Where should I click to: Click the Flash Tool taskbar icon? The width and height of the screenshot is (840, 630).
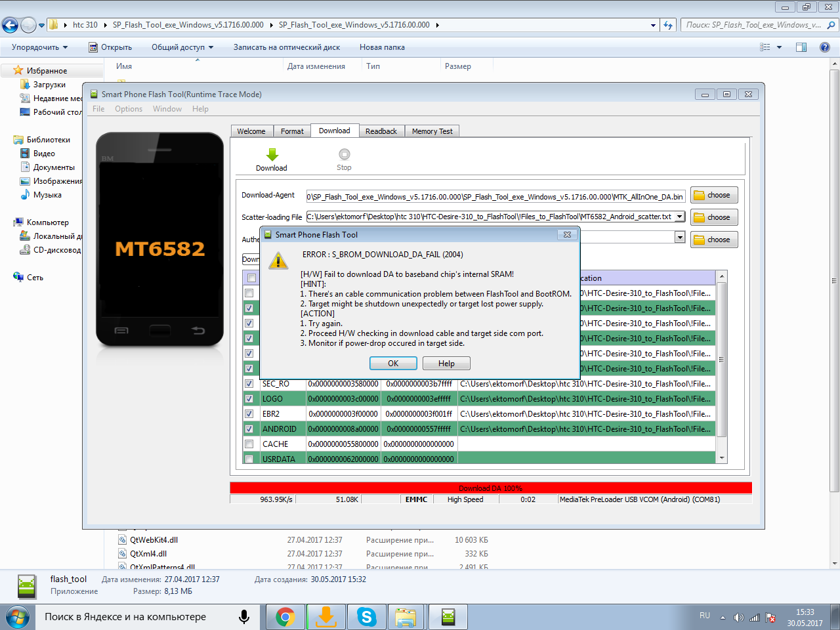[448, 617]
